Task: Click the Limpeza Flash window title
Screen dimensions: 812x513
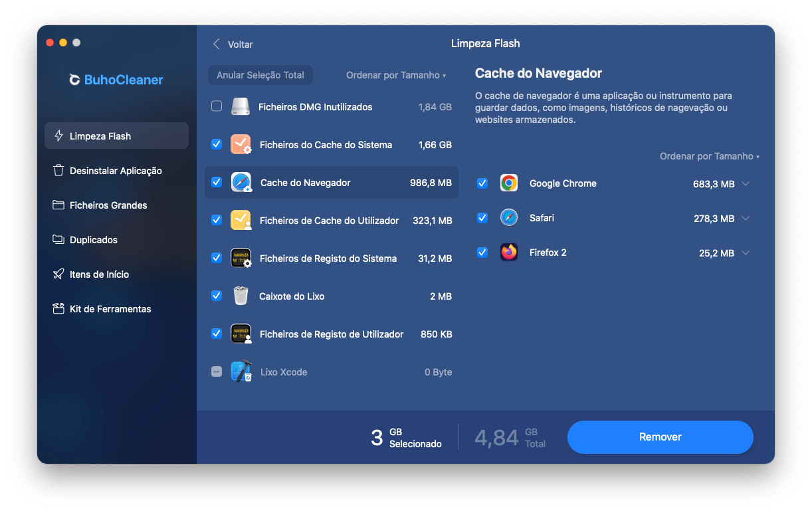Action: tap(485, 43)
